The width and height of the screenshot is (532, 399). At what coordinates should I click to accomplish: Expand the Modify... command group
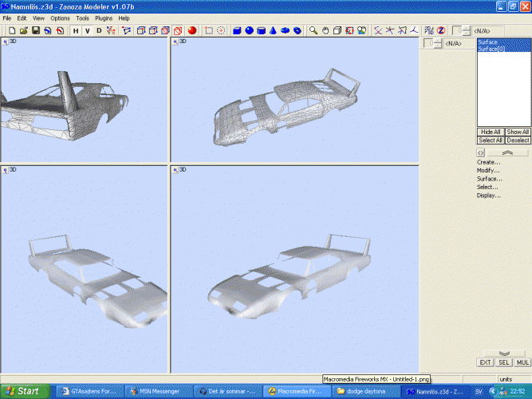pyautogui.click(x=488, y=170)
